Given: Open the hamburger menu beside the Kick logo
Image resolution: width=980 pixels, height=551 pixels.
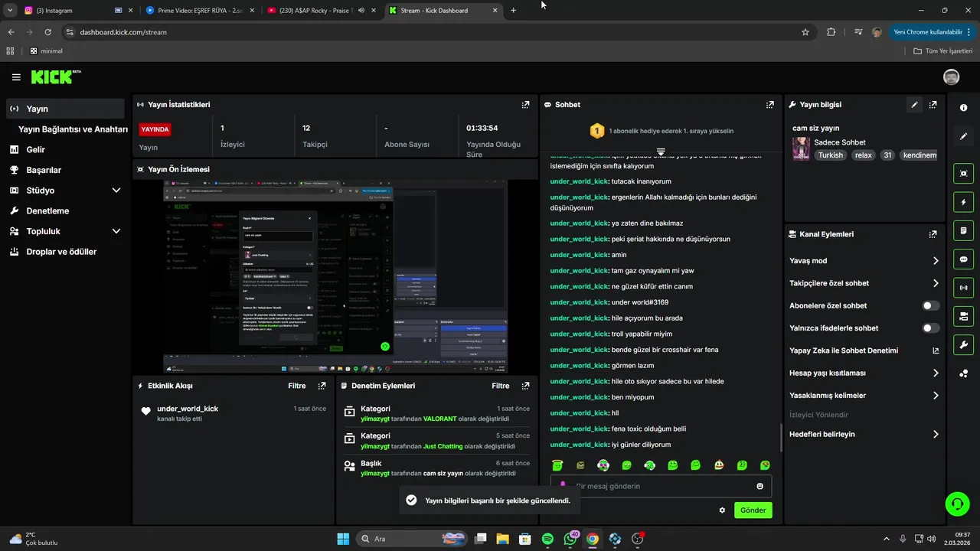Looking at the screenshot, I should point(16,77).
